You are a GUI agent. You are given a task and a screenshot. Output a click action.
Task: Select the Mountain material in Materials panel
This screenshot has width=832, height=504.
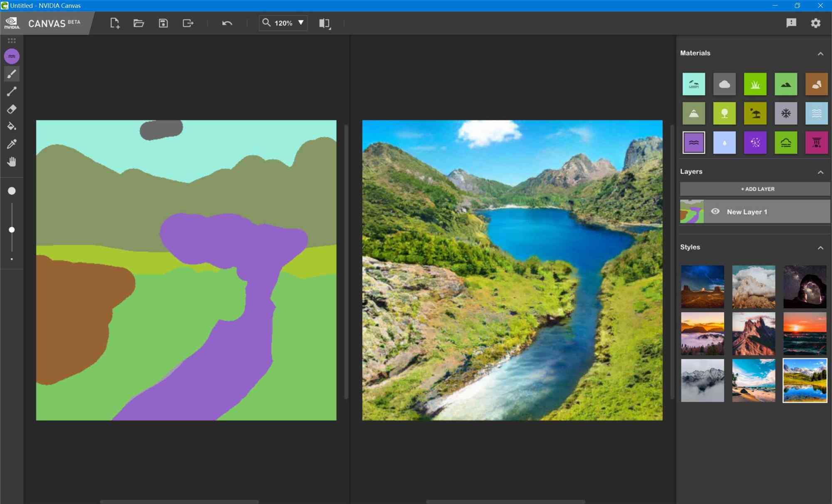pyautogui.click(x=693, y=112)
